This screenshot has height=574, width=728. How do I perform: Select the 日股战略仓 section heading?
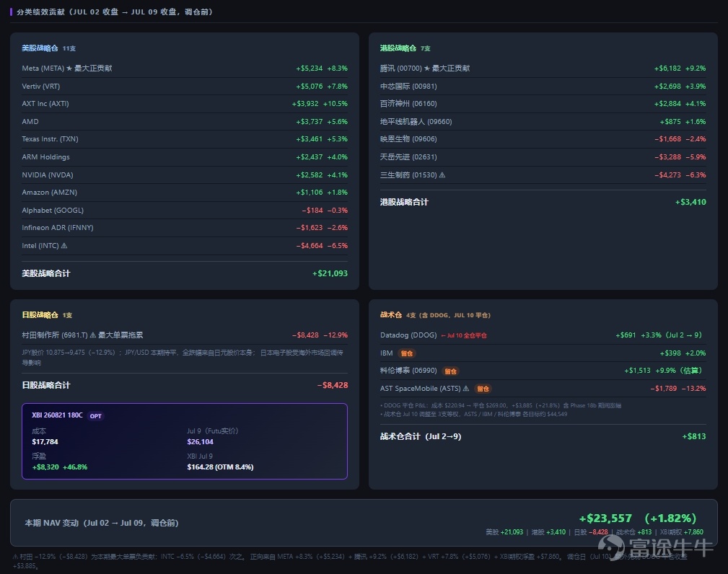tap(40, 315)
